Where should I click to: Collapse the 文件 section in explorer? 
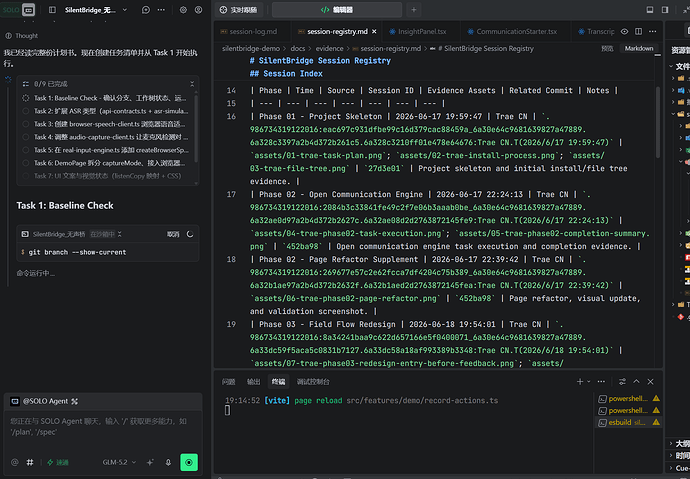(679, 66)
